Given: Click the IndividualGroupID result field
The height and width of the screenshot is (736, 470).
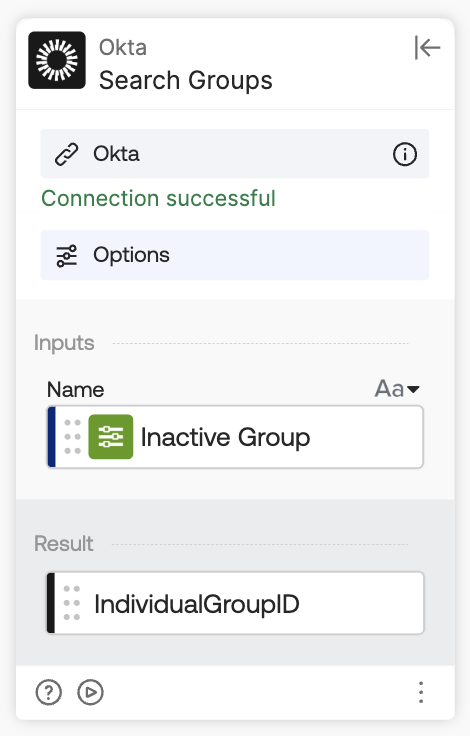Looking at the screenshot, I should tap(235, 603).
